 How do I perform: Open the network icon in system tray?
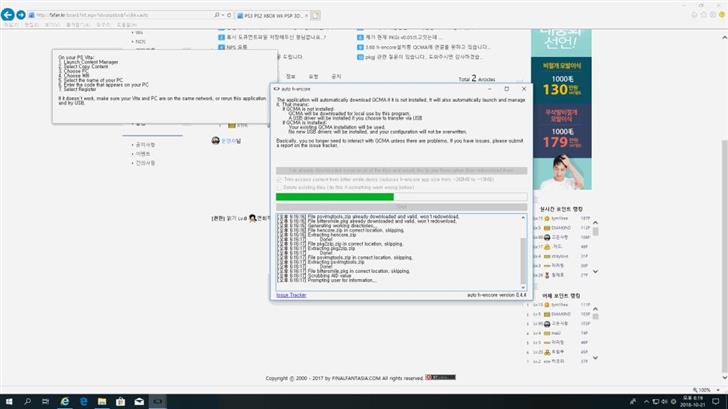pyautogui.click(x=656, y=402)
